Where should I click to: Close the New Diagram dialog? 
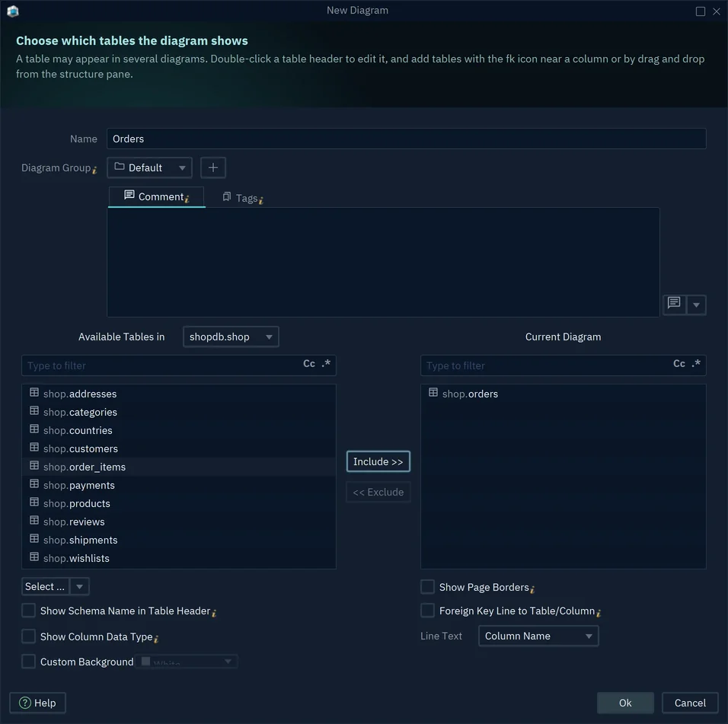point(717,11)
